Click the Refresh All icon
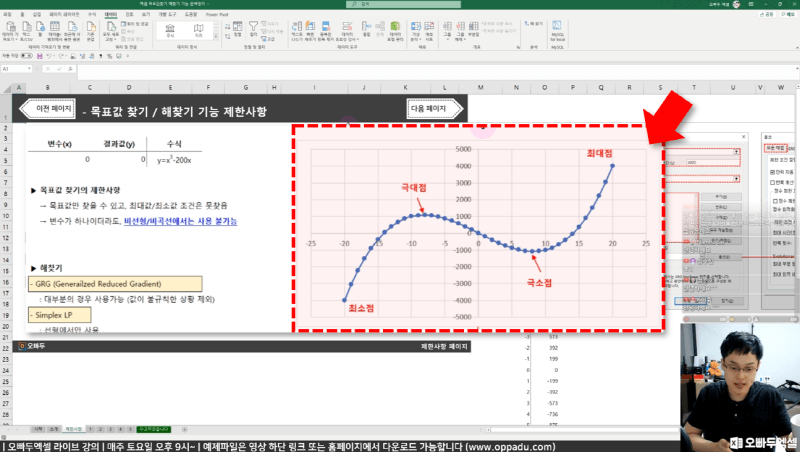The height and width of the screenshot is (452, 800). pyautogui.click(x=111, y=31)
